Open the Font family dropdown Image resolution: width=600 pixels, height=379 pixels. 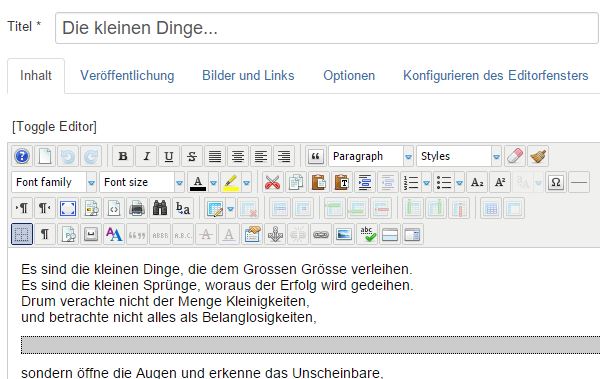[54, 182]
